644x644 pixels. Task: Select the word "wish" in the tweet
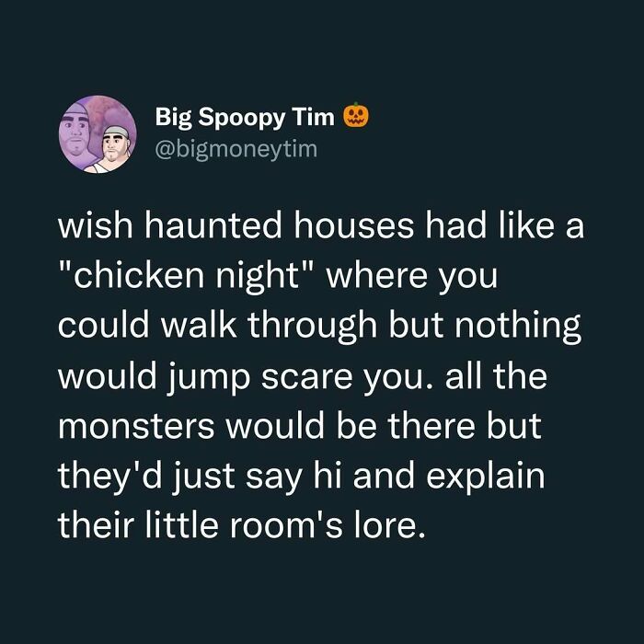(x=96, y=226)
